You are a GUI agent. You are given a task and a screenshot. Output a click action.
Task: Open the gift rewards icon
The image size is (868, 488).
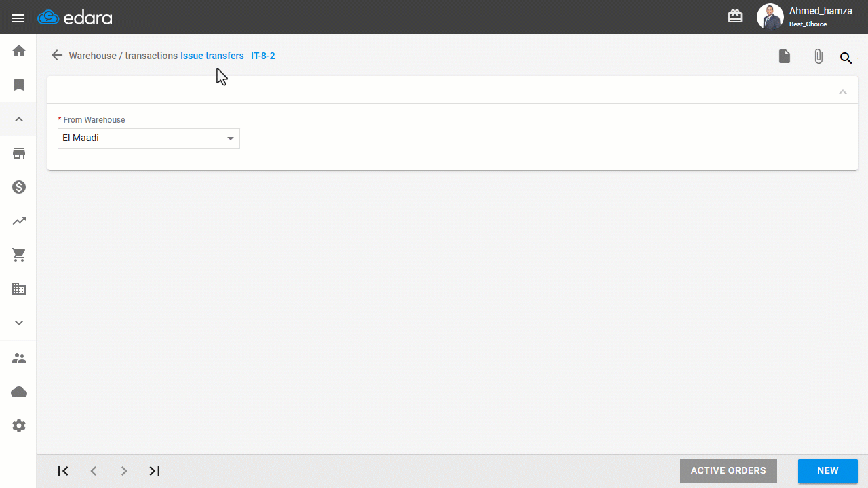coord(735,16)
